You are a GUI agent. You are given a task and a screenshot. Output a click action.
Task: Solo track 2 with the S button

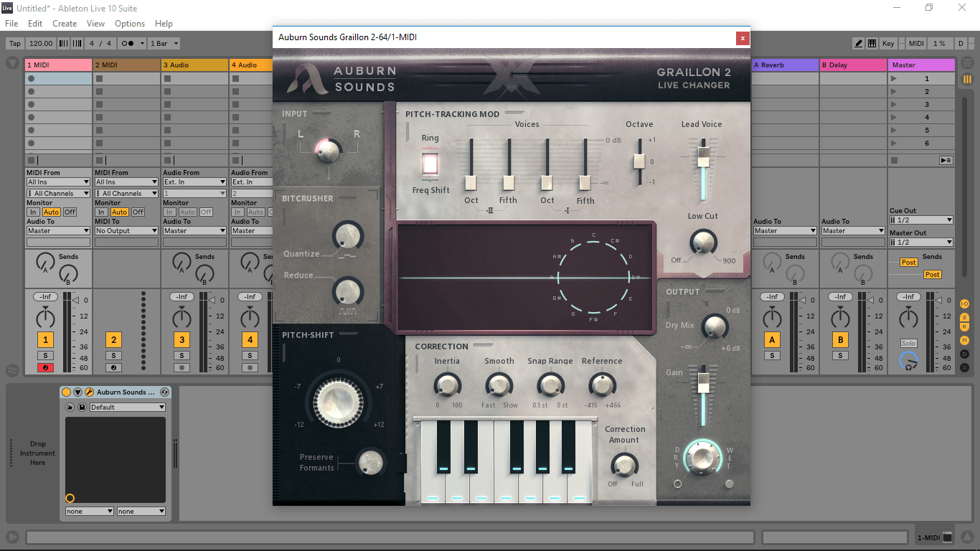(113, 355)
